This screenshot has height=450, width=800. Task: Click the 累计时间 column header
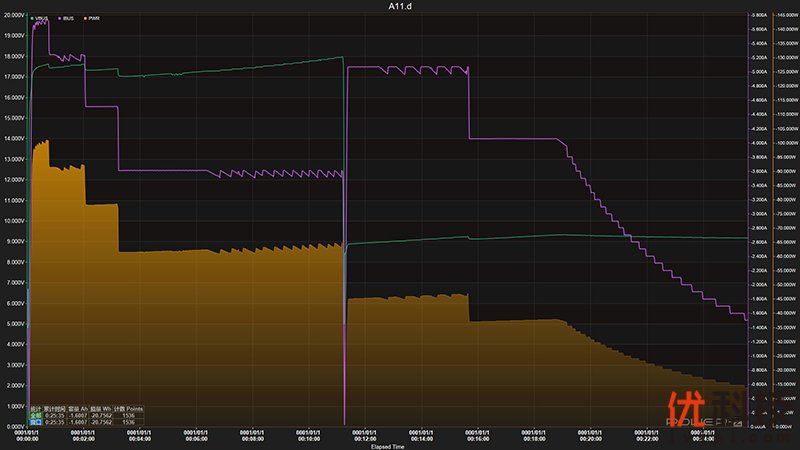[54, 408]
